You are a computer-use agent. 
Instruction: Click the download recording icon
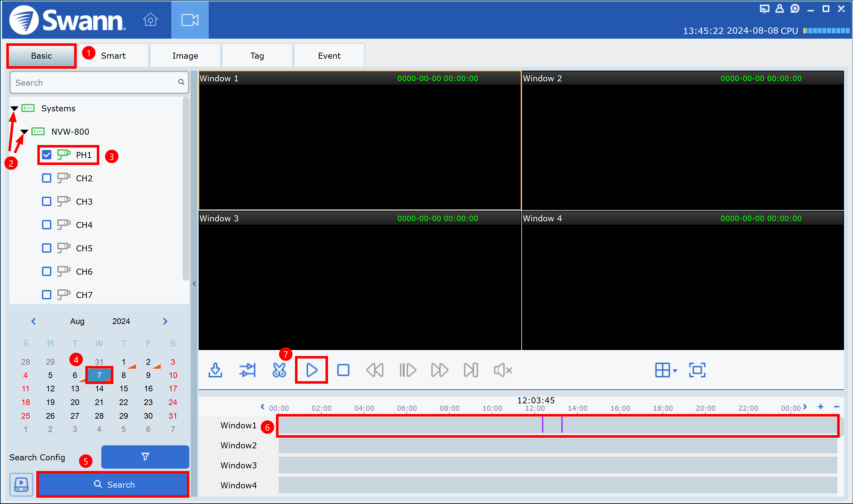(x=215, y=370)
